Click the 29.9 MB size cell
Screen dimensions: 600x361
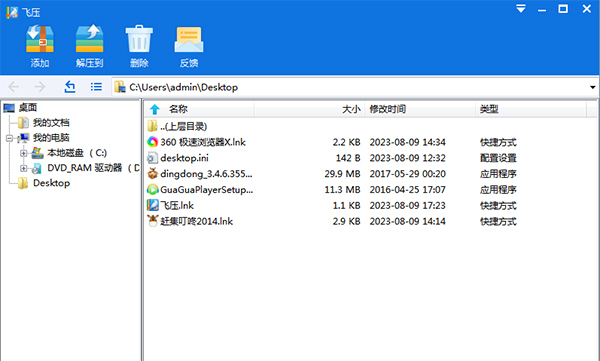pos(342,174)
